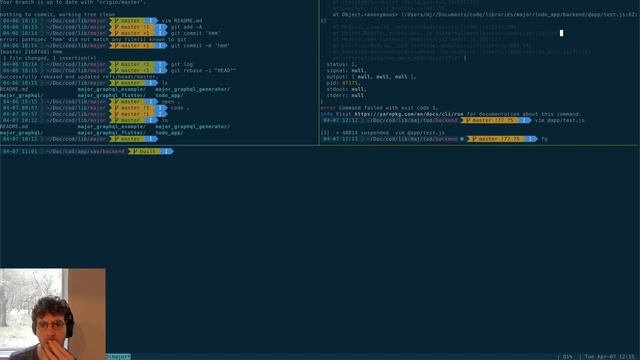Click the 'git add -A' command text

[186, 27]
